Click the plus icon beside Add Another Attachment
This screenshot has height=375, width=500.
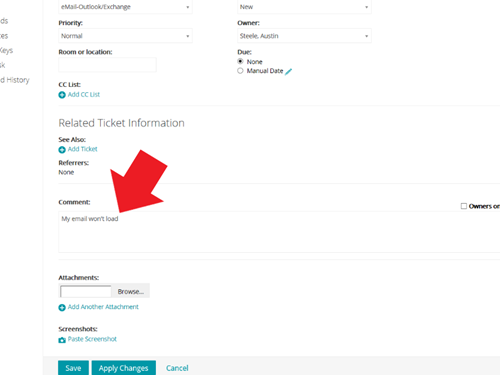point(62,307)
